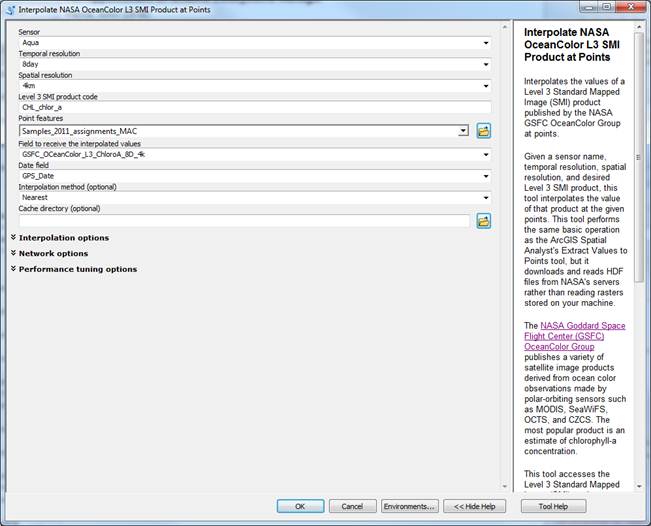Viewport: 651px width, 526px height.
Task: Open the Environments... settings button
Action: 409,506
